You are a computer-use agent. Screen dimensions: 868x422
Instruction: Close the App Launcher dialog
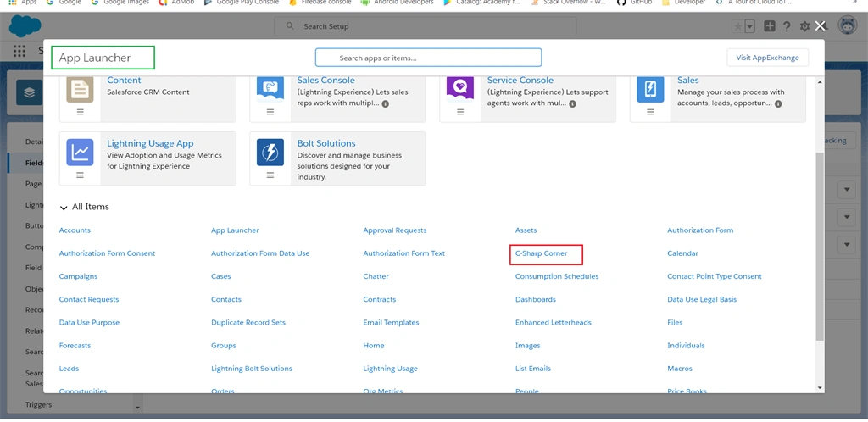[x=820, y=26]
